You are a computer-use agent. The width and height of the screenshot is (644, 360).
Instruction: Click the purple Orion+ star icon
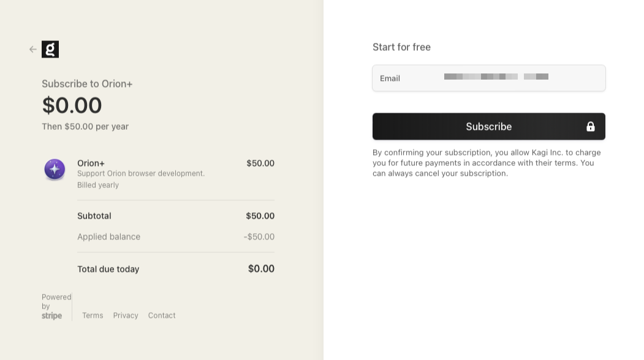tap(55, 169)
